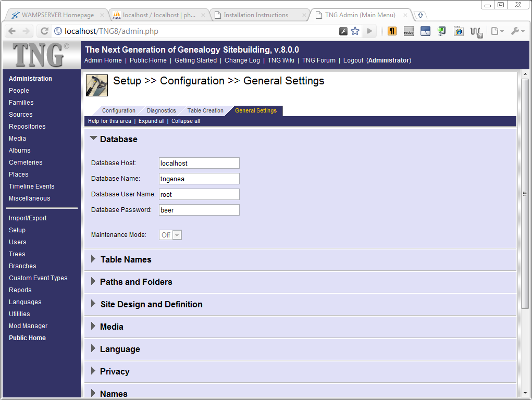Click the Database Name field
This screenshot has width=532, height=400.
tap(199, 179)
